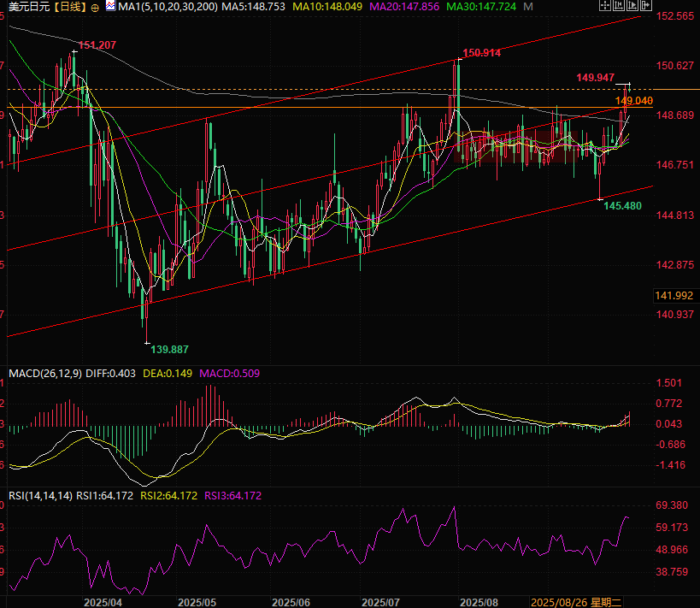Click the 150.627 price axis value
Image resolution: width=700 pixels, height=608 pixels.
tap(675, 66)
